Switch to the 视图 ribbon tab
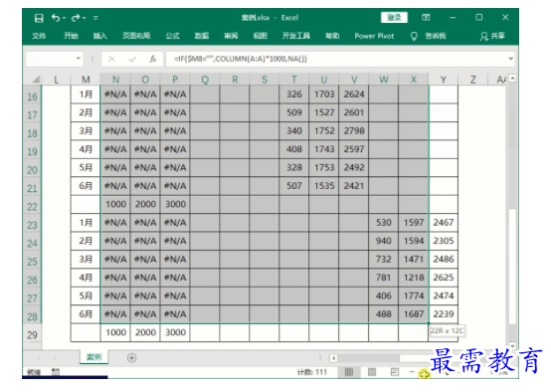The image size is (551, 392). point(260,36)
